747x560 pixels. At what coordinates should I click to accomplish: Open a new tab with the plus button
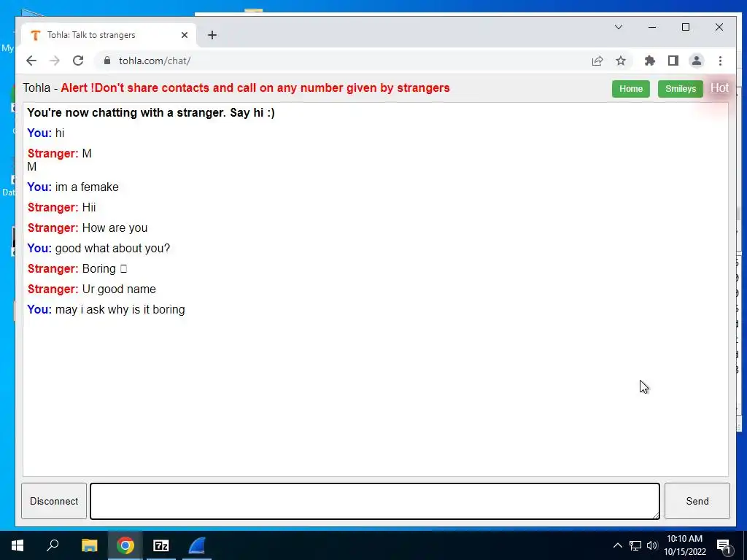click(212, 35)
